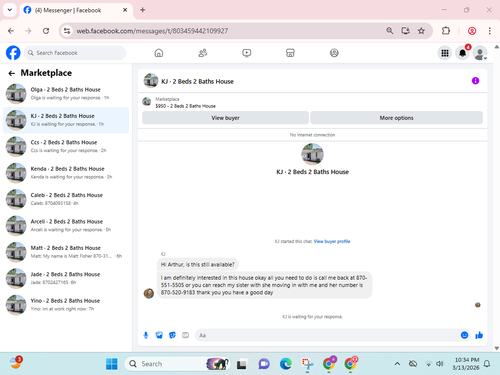Image resolution: width=500 pixels, height=375 pixels.
Task: Open the browser extensions puzzle icon
Action: click(446, 31)
